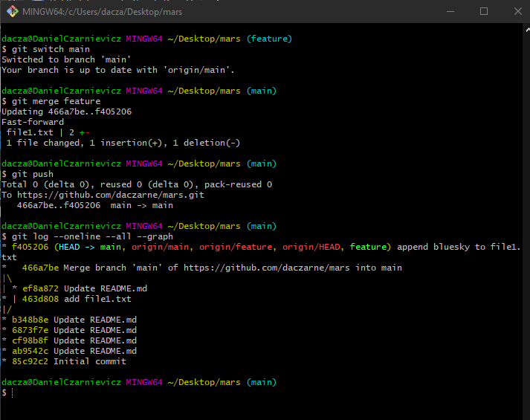Screen dimensions: 530x420
Task: Maximize the MINGW64 terminal window
Action: click(484, 11)
